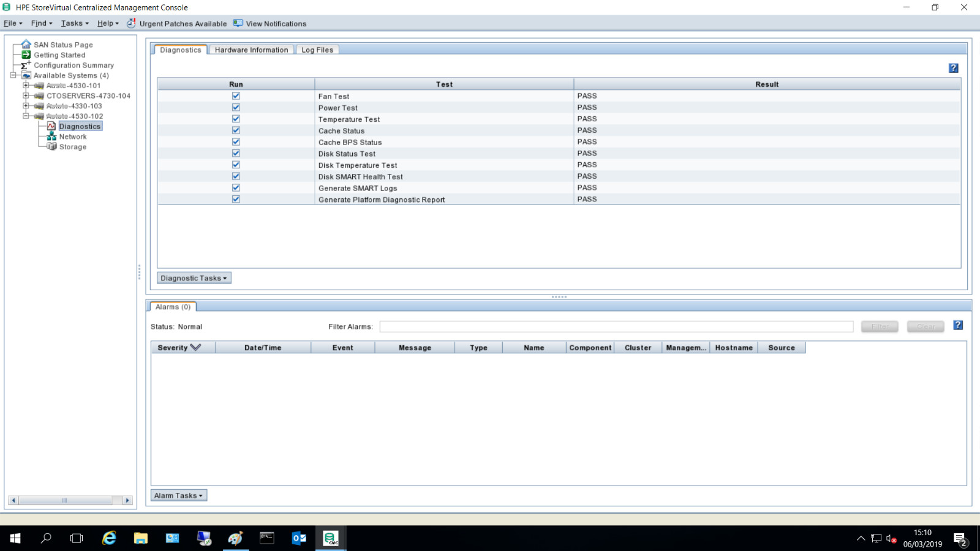Click the Filter Alarms text field
This screenshot has height=551, width=980.
click(x=616, y=326)
